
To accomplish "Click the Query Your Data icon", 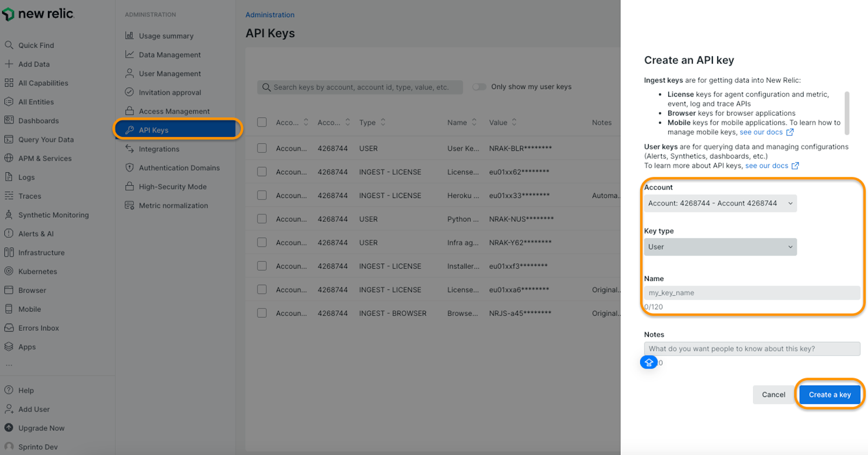I will (9, 140).
